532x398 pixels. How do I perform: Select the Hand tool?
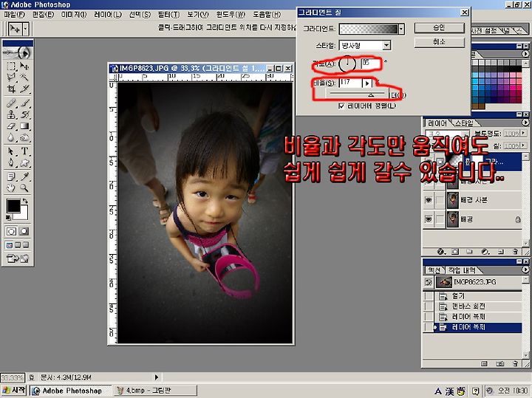[11, 188]
